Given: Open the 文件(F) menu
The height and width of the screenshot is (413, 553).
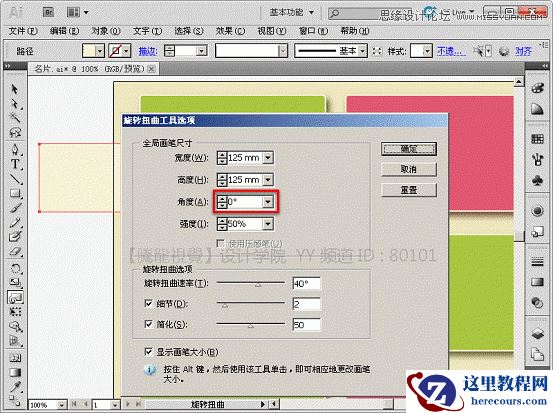Looking at the screenshot, I should point(23,31).
